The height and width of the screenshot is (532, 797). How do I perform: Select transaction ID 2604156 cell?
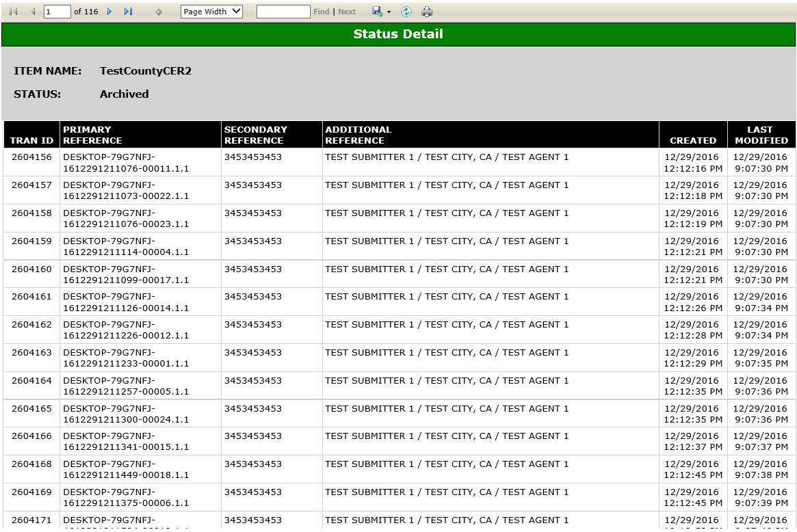pos(31,157)
